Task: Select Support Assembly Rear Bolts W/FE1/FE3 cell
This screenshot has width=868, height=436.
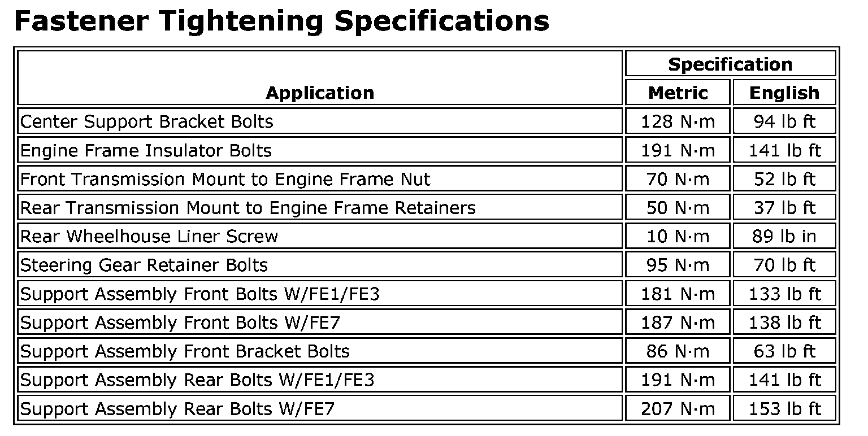Action: click(197, 380)
